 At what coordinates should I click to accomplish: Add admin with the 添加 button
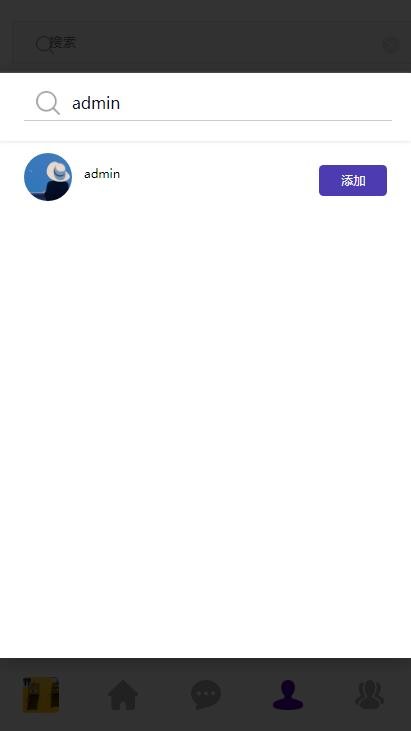(353, 180)
